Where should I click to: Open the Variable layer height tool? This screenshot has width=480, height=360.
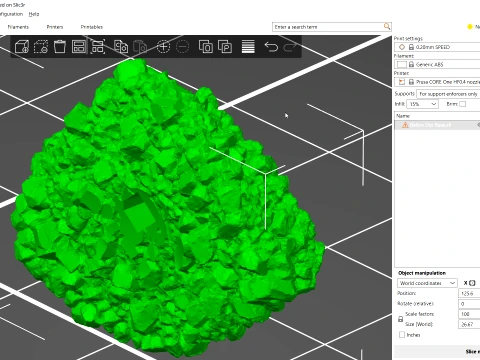pyautogui.click(x=248, y=47)
